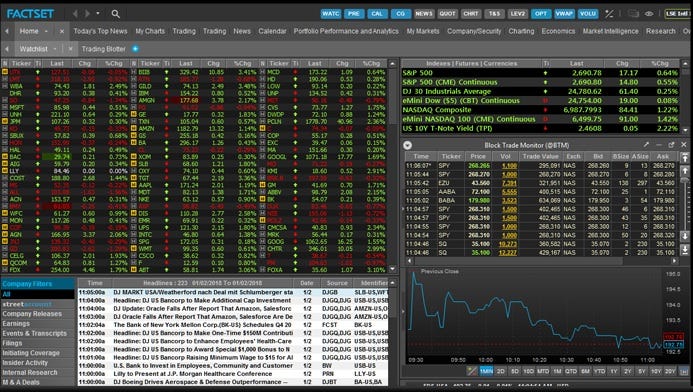693x392 pixels.
Task: Sort block trades by Trade Value column
Action: (541, 156)
